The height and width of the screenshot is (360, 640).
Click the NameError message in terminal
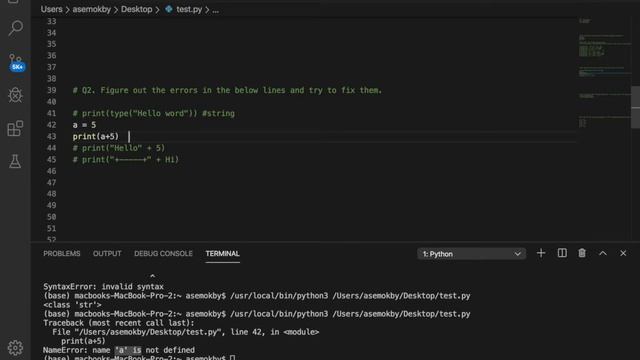[119, 350]
